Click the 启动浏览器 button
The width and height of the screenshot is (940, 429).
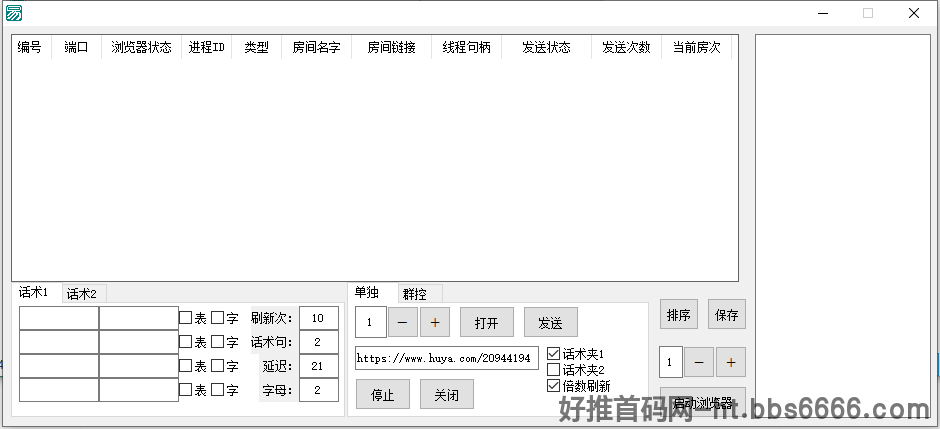[x=703, y=400]
